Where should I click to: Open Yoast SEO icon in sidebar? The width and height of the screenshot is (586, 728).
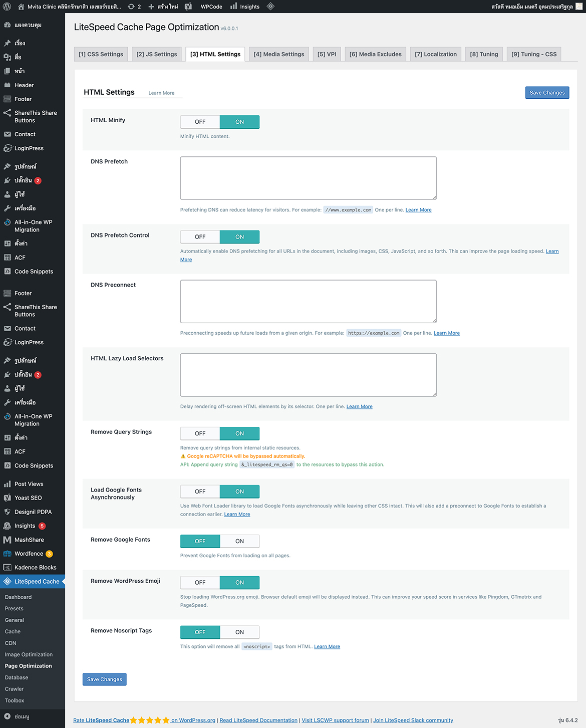pyautogui.click(x=8, y=498)
